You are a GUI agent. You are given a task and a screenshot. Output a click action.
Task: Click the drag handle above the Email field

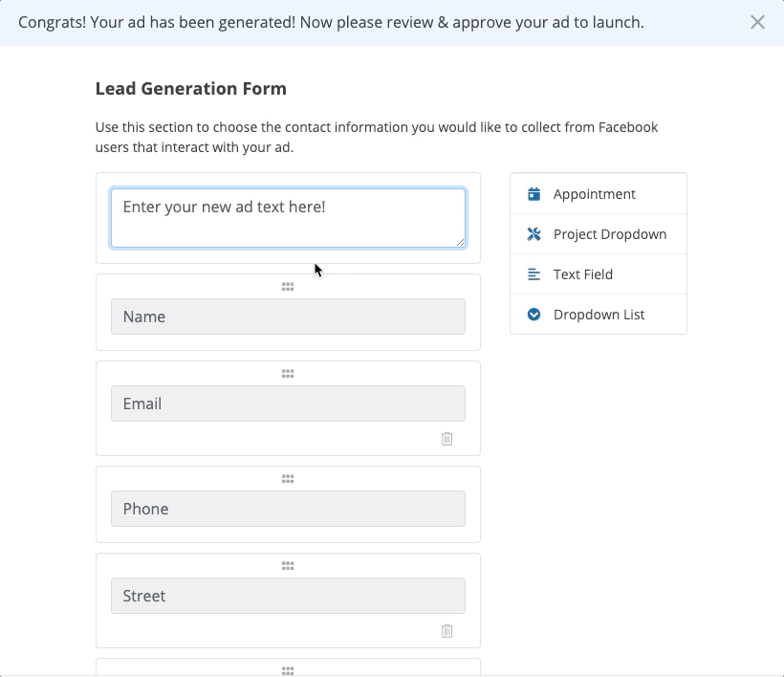[x=288, y=374]
